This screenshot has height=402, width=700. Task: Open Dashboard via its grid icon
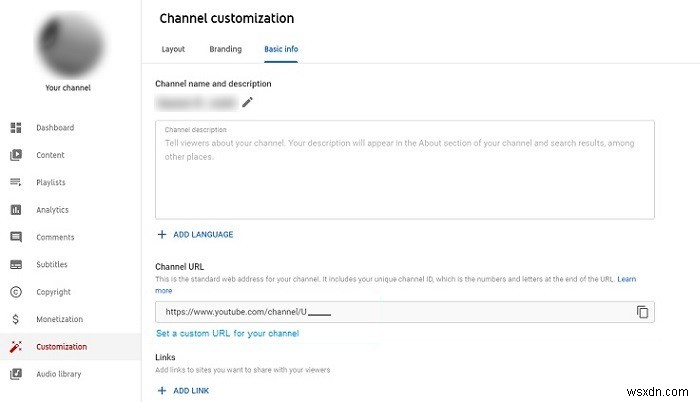coord(16,128)
